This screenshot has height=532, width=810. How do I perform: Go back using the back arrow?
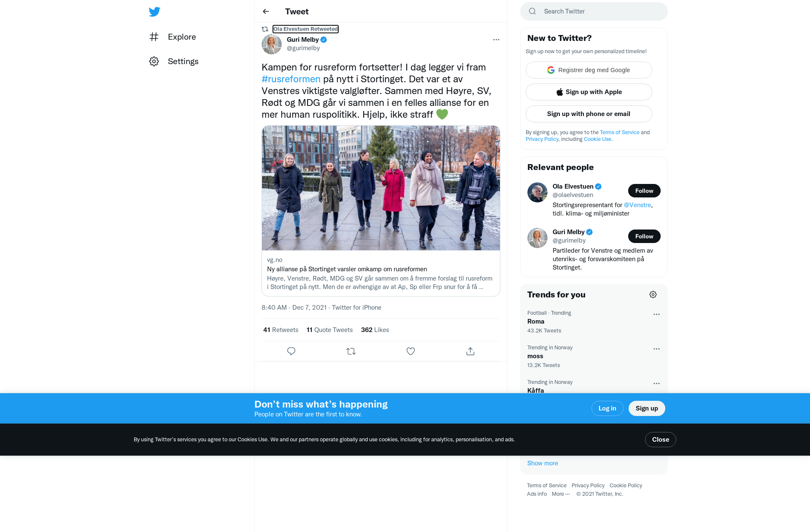[266, 11]
